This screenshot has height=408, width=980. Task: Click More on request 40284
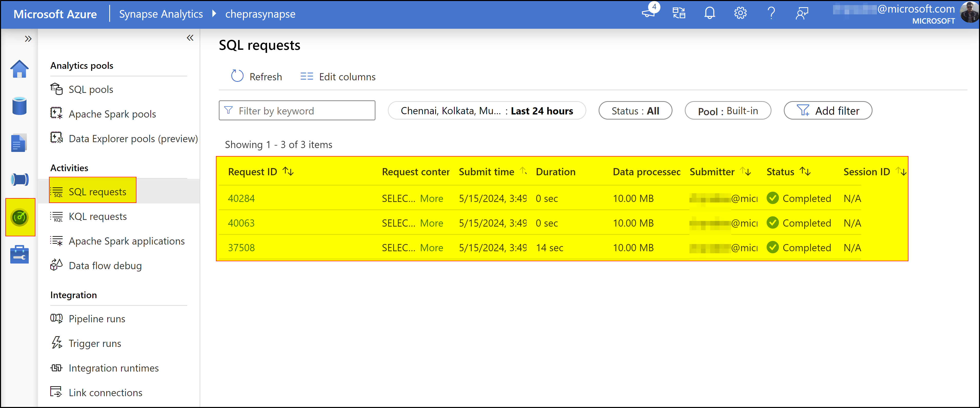point(431,198)
